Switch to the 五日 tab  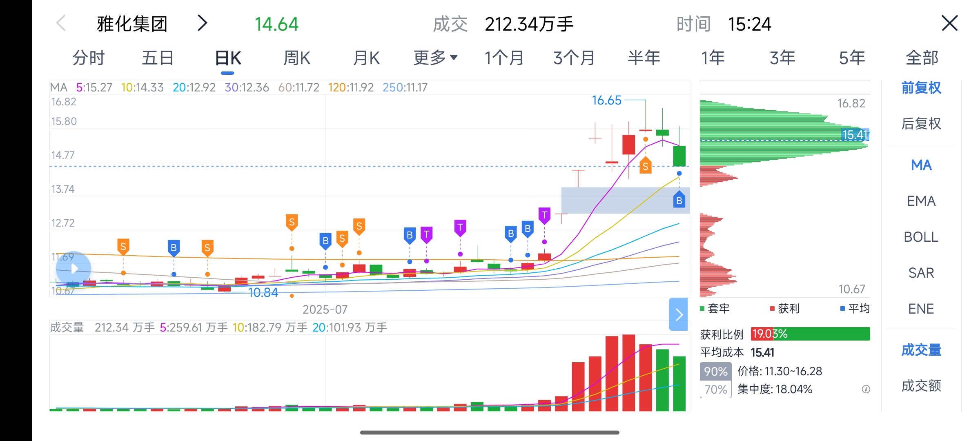[x=158, y=58]
